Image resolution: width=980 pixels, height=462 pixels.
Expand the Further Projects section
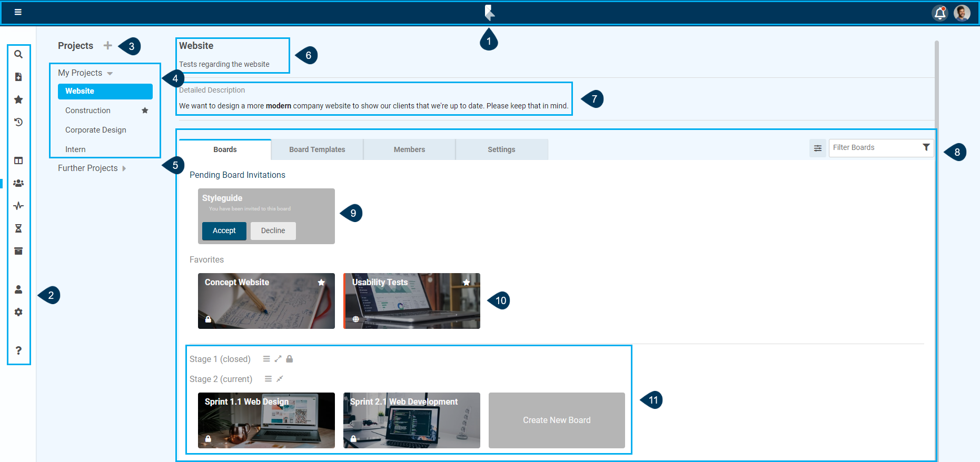tap(124, 168)
